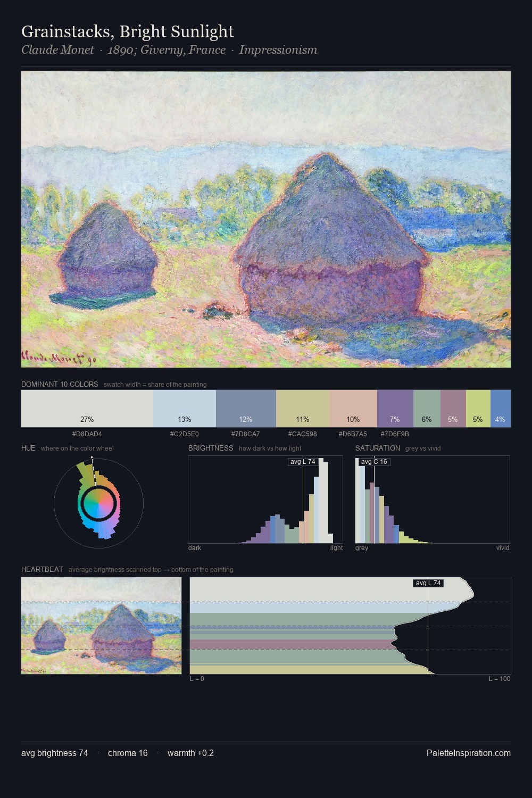Select the 7% purple swatch
532x798 pixels.
click(x=395, y=409)
